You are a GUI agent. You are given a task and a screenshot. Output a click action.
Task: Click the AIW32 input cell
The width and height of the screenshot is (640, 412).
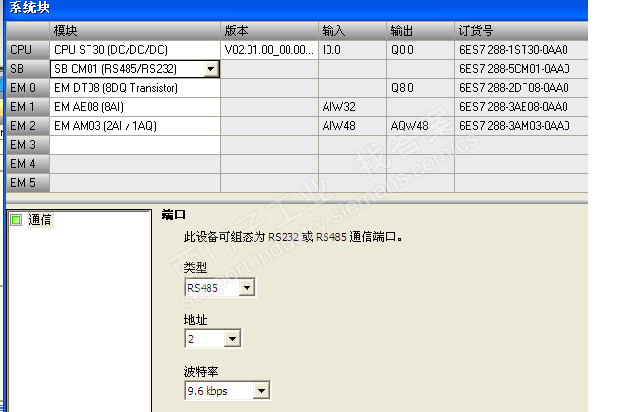(352, 107)
